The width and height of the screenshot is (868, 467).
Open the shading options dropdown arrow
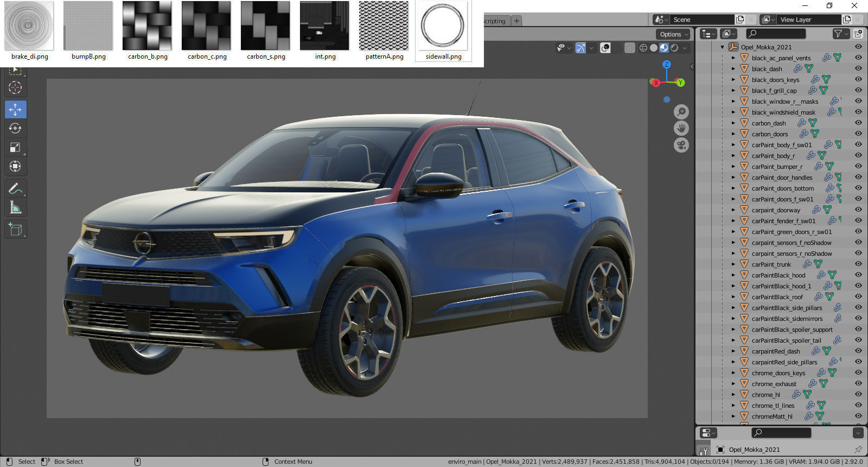click(685, 48)
